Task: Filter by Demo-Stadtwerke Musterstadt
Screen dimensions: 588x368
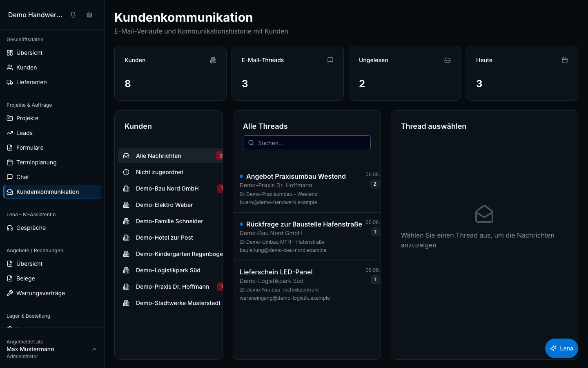Action: 170,303
